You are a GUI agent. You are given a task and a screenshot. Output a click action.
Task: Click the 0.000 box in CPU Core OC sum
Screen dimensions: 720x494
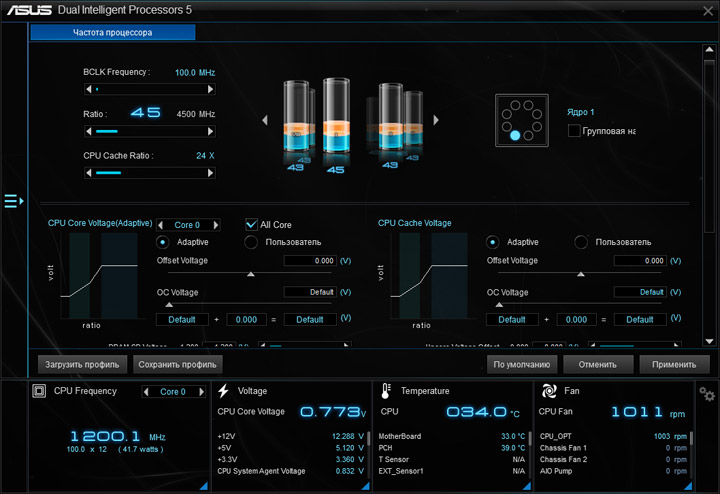coord(247,320)
